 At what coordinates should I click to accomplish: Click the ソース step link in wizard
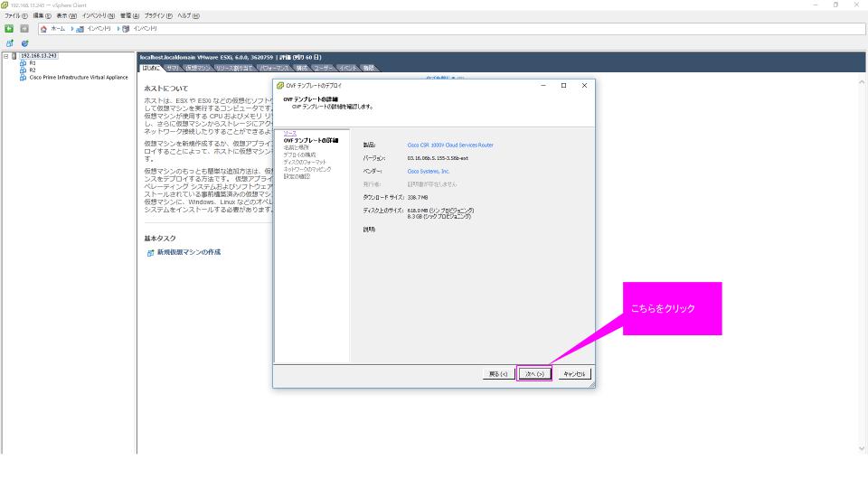[290, 134]
